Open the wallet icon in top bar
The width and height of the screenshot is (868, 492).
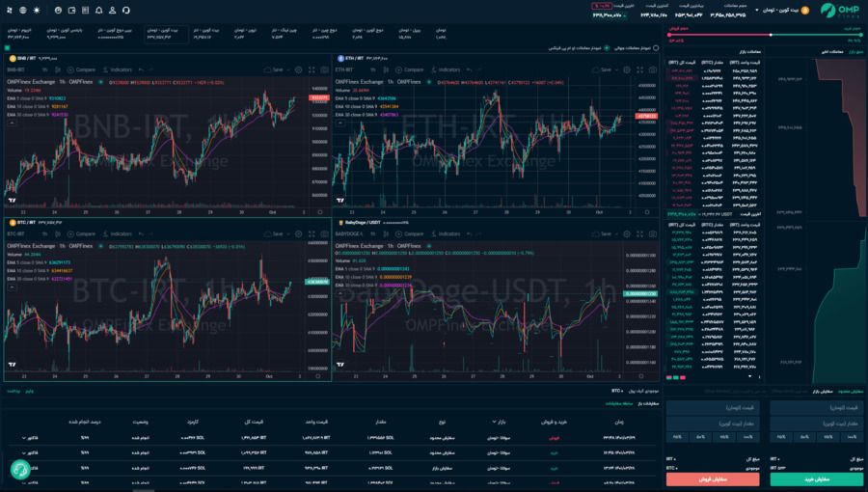(71, 10)
